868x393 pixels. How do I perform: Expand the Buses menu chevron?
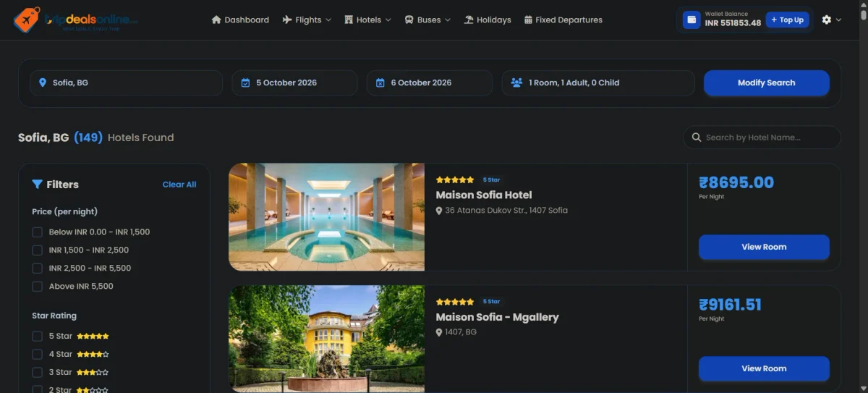(x=448, y=20)
